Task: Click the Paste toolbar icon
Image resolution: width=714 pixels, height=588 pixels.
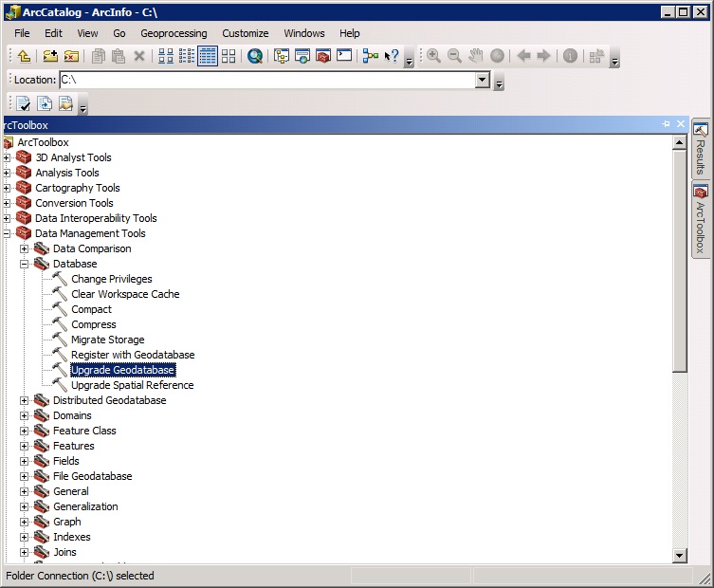Action: (x=119, y=56)
